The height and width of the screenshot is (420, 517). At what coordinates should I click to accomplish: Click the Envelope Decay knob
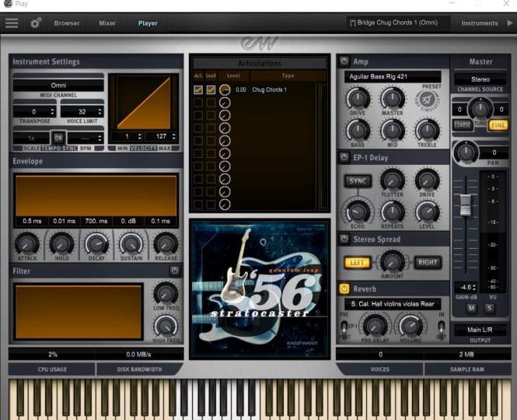96,243
